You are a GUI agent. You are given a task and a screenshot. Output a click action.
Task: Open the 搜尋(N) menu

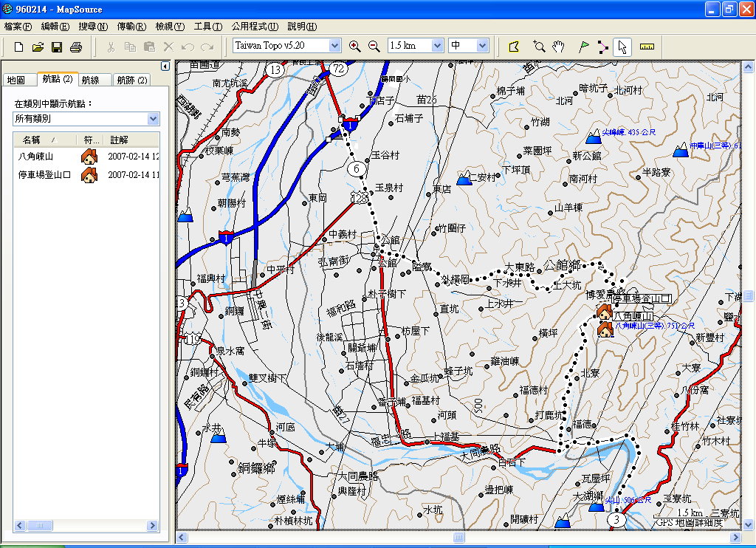coord(93,27)
